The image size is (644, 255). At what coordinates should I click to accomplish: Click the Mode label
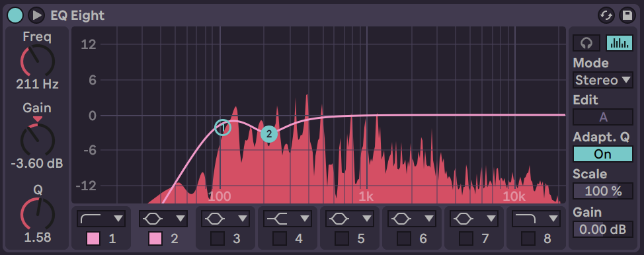pos(590,63)
